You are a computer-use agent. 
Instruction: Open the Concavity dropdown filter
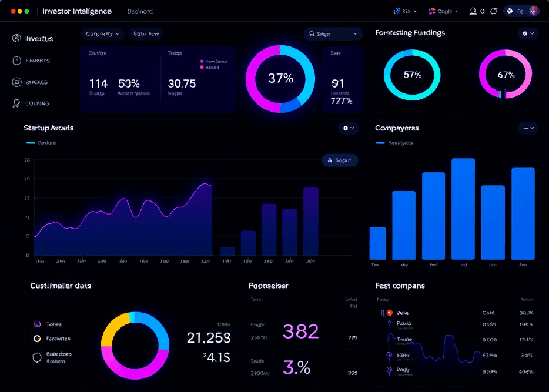pos(102,33)
